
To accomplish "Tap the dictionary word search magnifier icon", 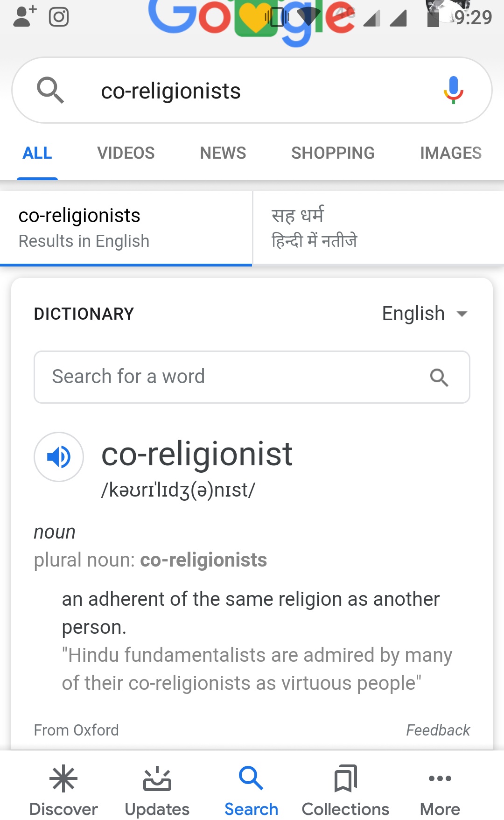I will coord(439,377).
